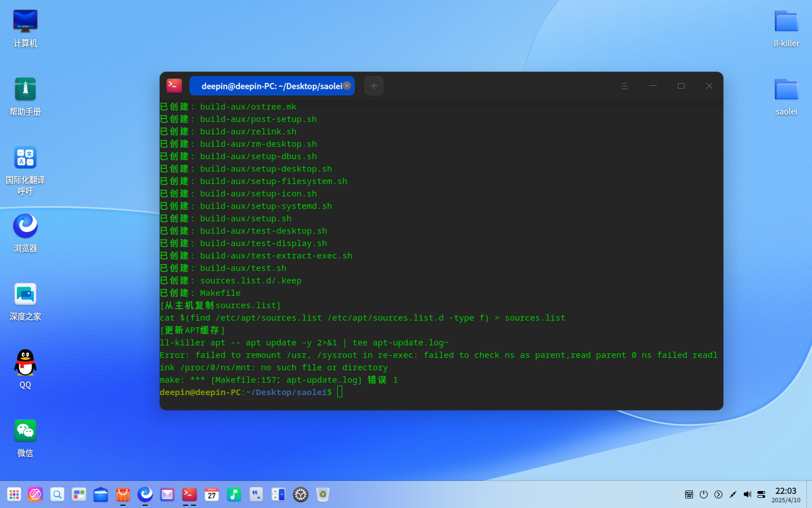Image resolution: width=812 pixels, height=508 pixels.
Task: Open the browser icon in the dock
Action: click(x=145, y=494)
